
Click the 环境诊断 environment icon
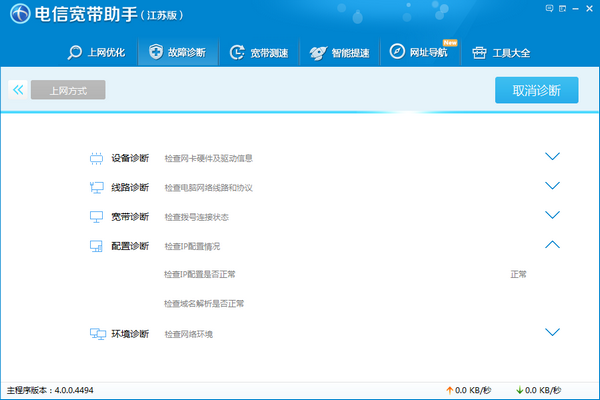pyautogui.click(x=97, y=333)
